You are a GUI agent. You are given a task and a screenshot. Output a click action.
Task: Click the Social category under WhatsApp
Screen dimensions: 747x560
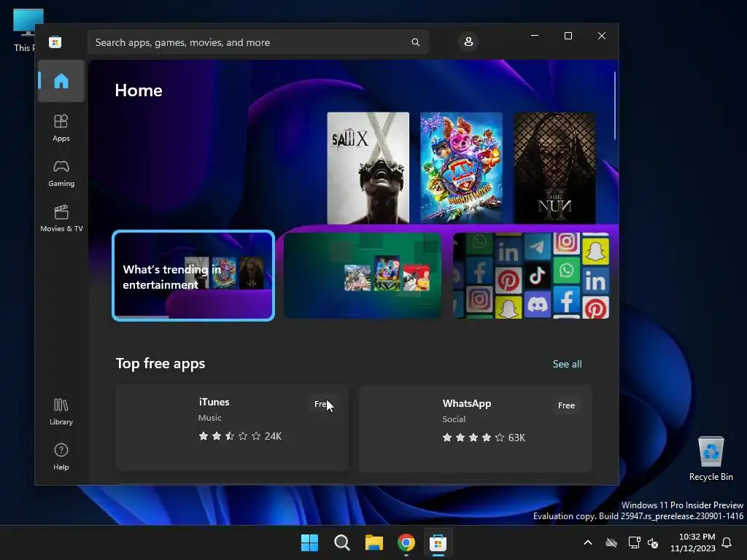(454, 419)
